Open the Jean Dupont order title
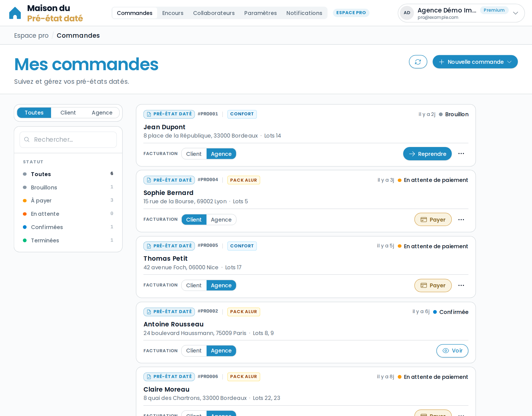532x416 pixels. click(x=164, y=127)
